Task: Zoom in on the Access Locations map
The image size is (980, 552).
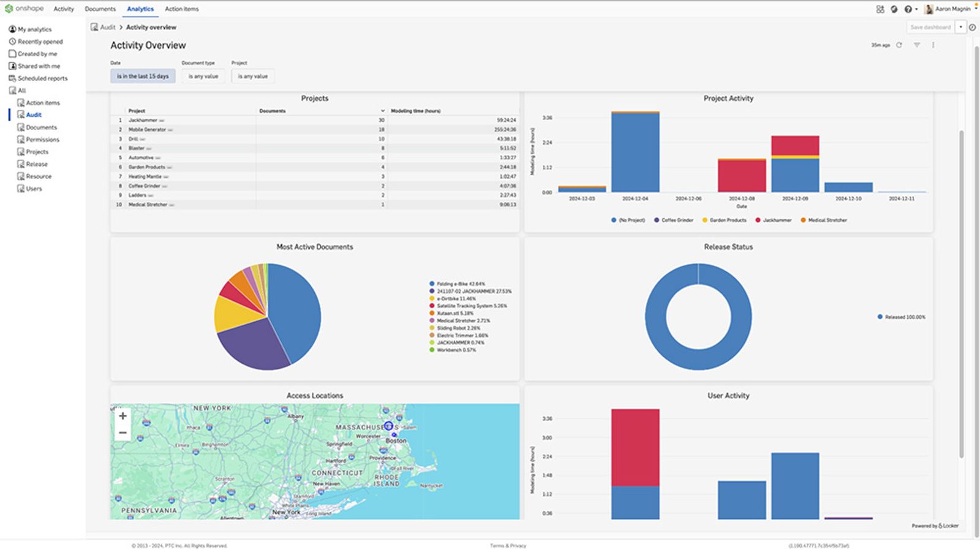Action: coord(122,415)
